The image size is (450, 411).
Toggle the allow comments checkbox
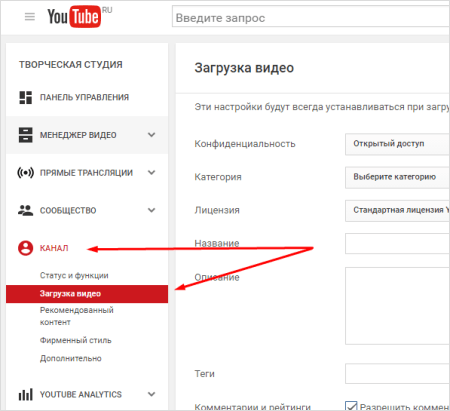coord(351,406)
